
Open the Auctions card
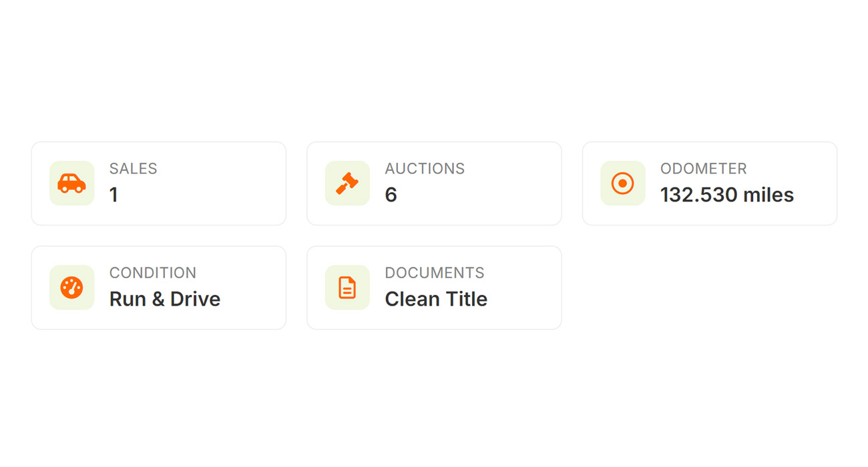434,183
